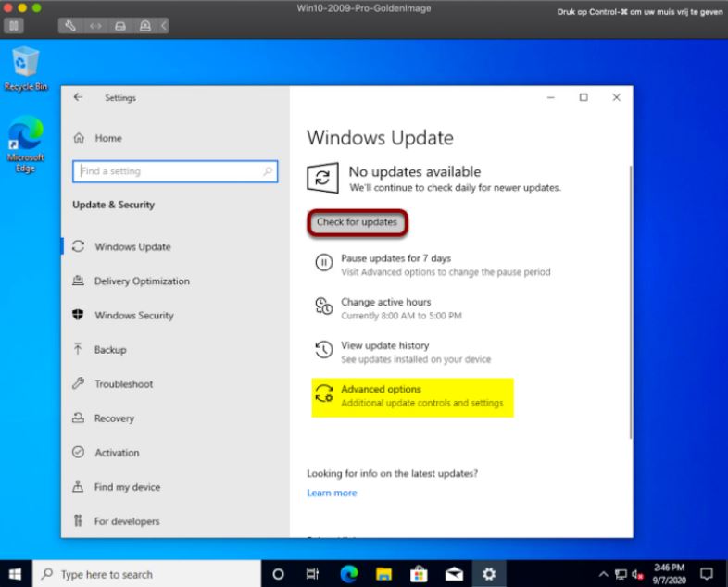Click the network icon in system tray
The height and width of the screenshot is (587, 728).
(621, 574)
